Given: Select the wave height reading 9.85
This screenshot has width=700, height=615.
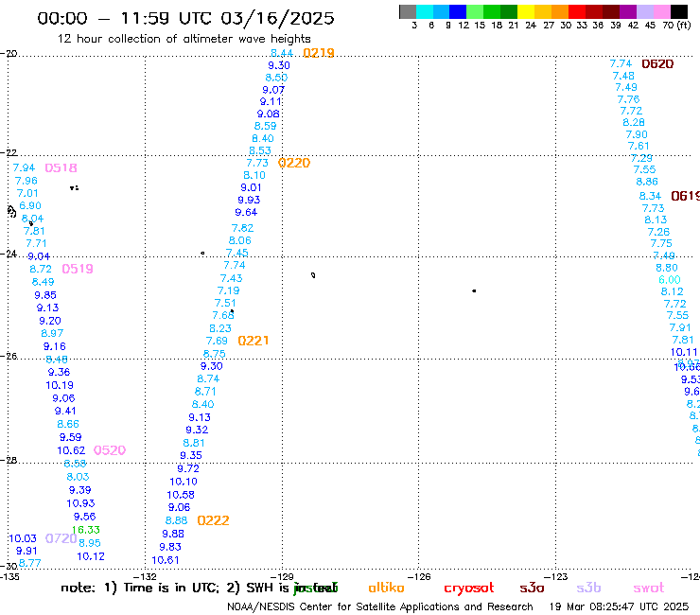Looking at the screenshot, I should (x=45, y=295).
